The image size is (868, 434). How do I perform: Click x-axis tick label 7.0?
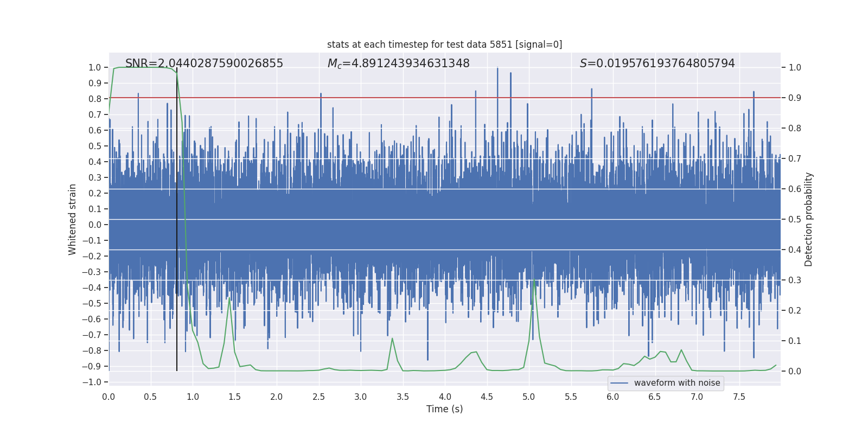click(697, 397)
